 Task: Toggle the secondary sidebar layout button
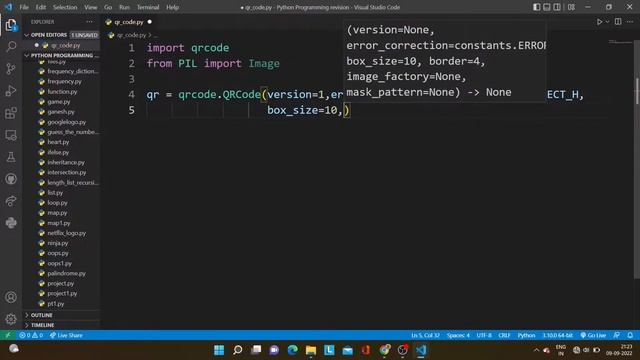coord(557,7)
